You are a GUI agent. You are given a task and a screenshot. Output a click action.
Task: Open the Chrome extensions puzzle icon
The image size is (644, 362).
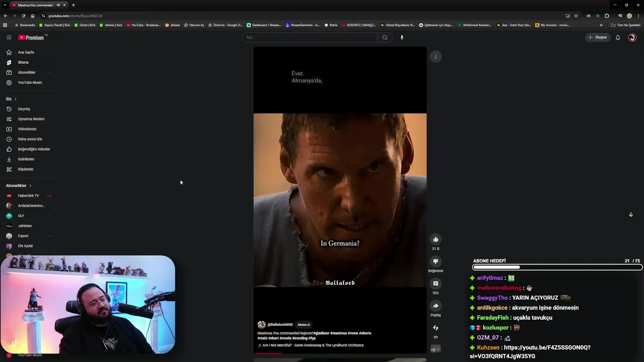click(x=607, y=16)
